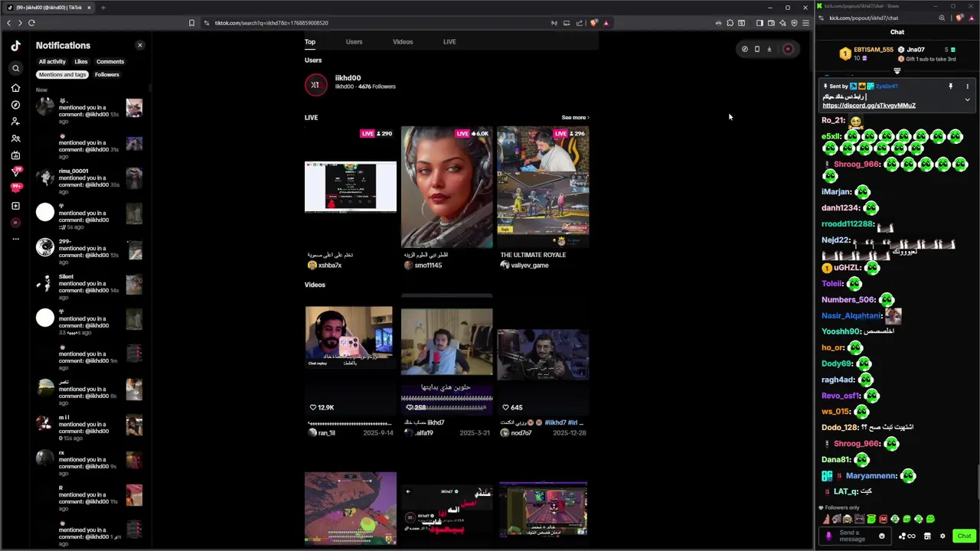Go back in TikTok browser window
The image size is (980, 551).
click(x=8, y=23)
